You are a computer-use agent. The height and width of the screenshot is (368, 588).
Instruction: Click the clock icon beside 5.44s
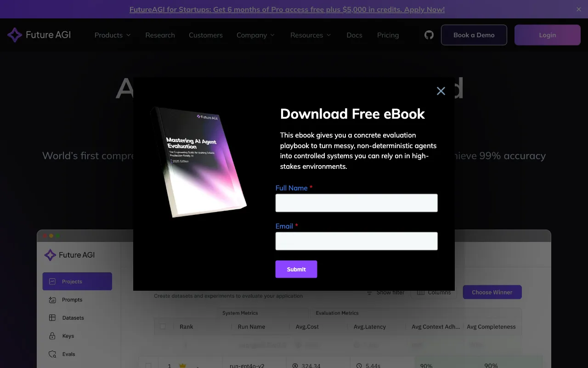359,366
